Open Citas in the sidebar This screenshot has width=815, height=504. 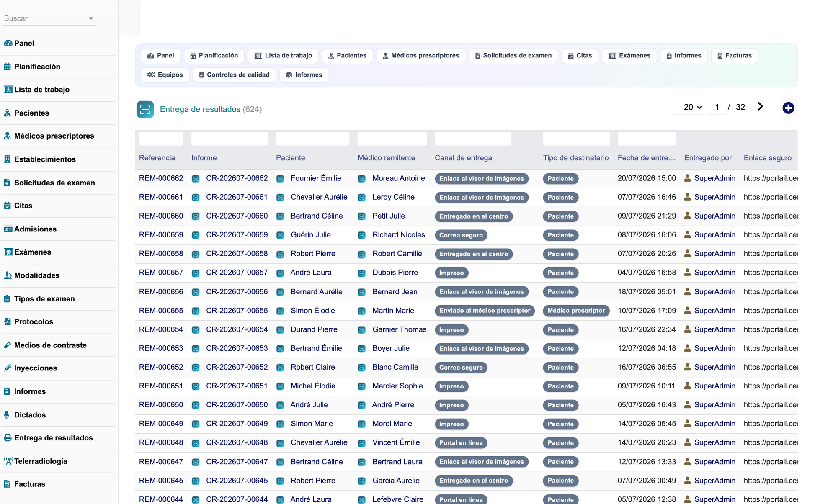click(x=23, y=206)
